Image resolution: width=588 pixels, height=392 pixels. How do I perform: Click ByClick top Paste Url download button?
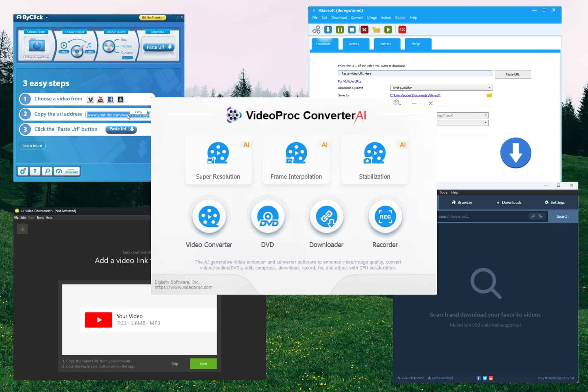(159, 47)
